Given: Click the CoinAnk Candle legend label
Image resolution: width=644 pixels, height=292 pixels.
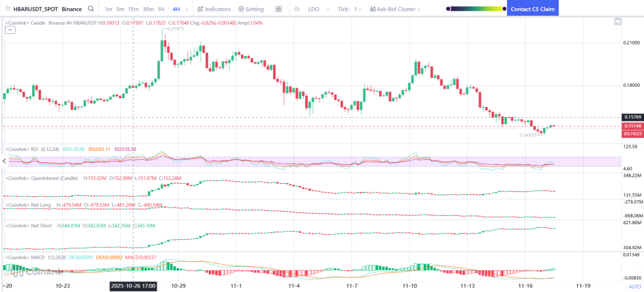Looking at the screenshot, I should point(25,23).
